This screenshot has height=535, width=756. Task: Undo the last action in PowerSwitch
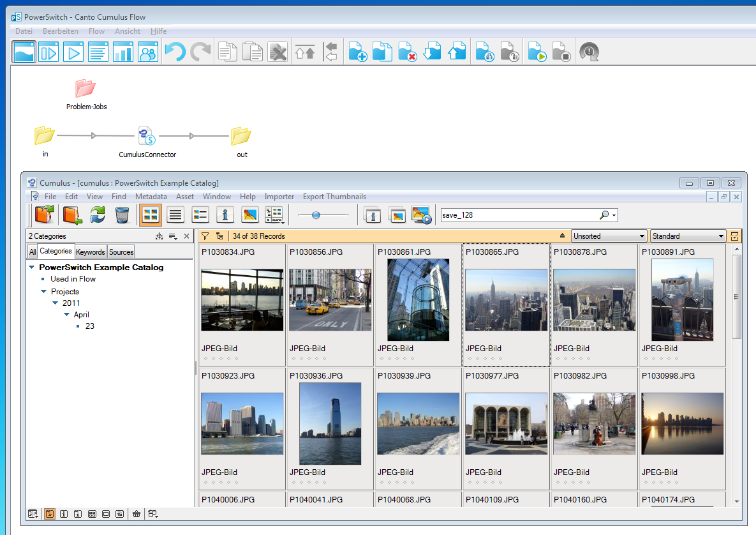(175, 52)
